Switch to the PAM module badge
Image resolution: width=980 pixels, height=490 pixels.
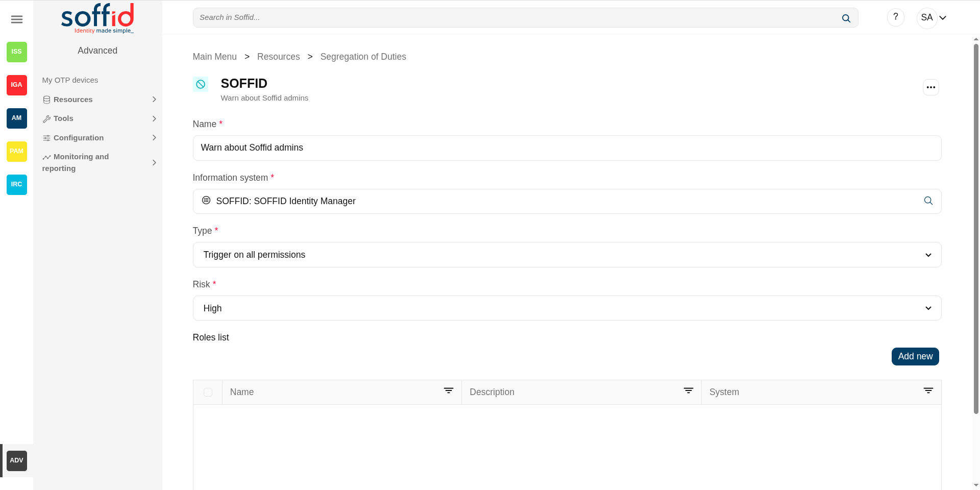[x=17, y=151]
